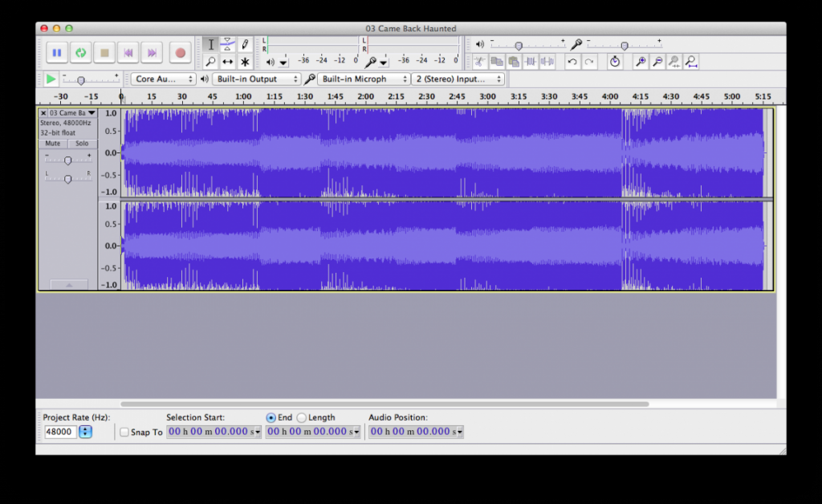Solo the 03 Came Ba track
Viewport: 822px width, 504px height.
83,144
